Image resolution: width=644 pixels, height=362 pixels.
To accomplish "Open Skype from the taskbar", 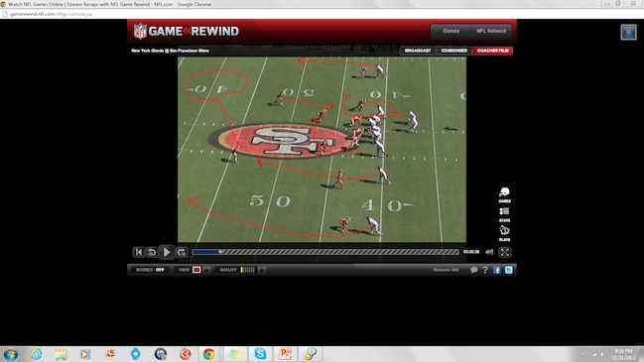I will 260,354.
